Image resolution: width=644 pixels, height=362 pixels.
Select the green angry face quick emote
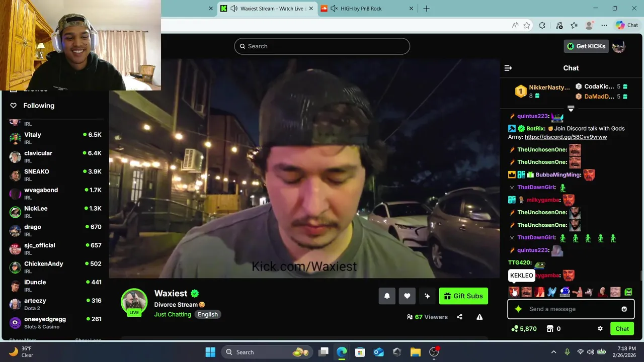(x=628, y=292)
